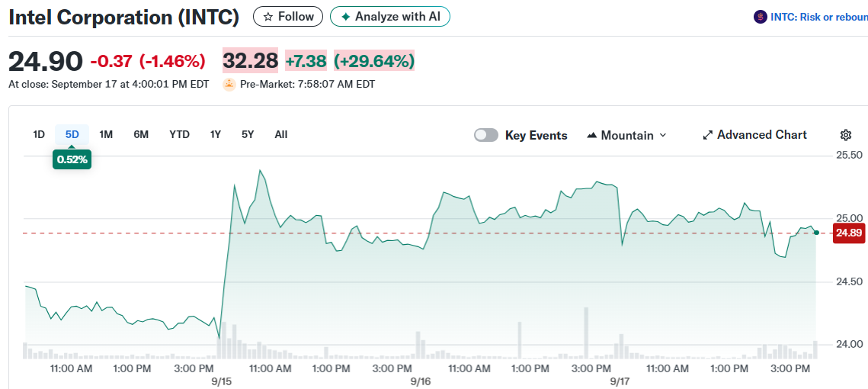Image resolution: width=868 pixels, height=389 pixels.
Task: Open the Mountain chart type dropdown
Action: point(626,135)
